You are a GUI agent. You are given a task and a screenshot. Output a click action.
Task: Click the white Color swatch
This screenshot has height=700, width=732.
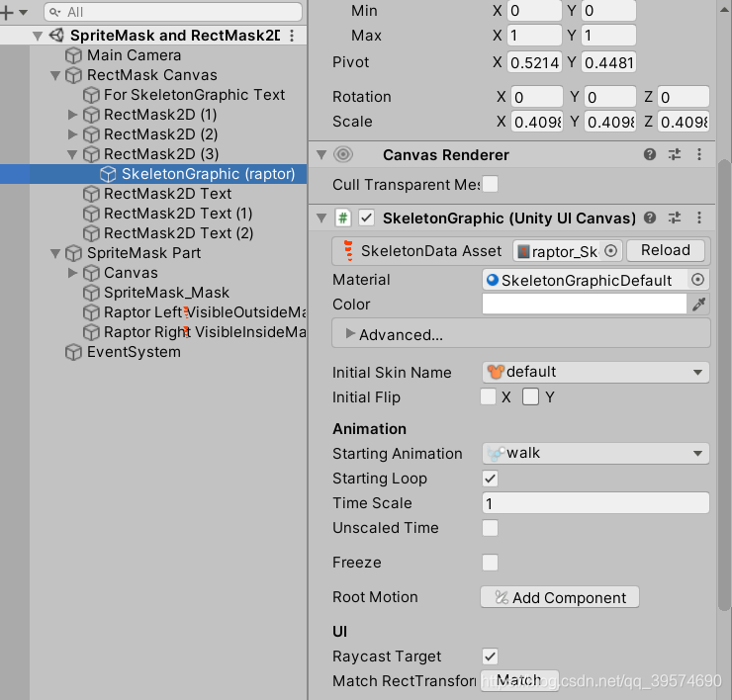(x=584, y=304)
